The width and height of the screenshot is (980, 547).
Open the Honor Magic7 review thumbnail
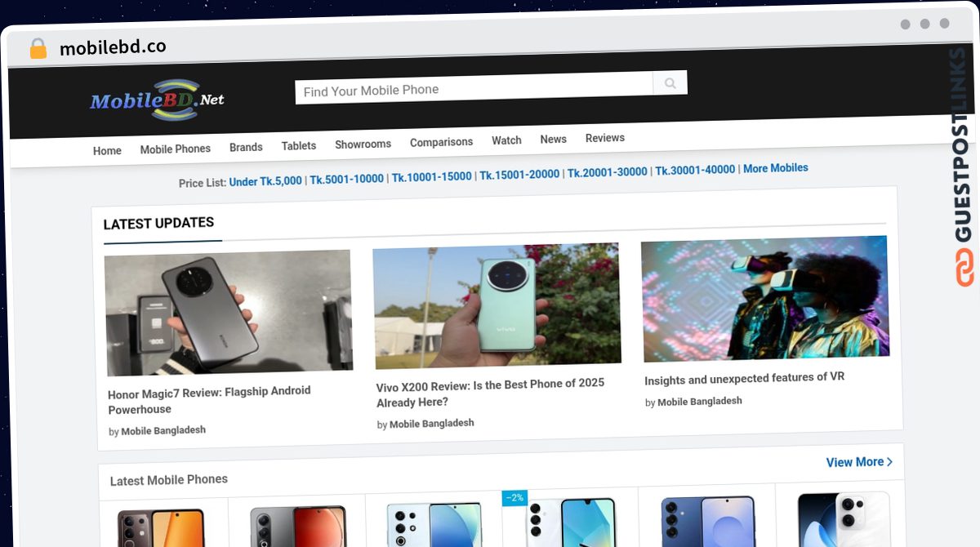click(229, 313)
